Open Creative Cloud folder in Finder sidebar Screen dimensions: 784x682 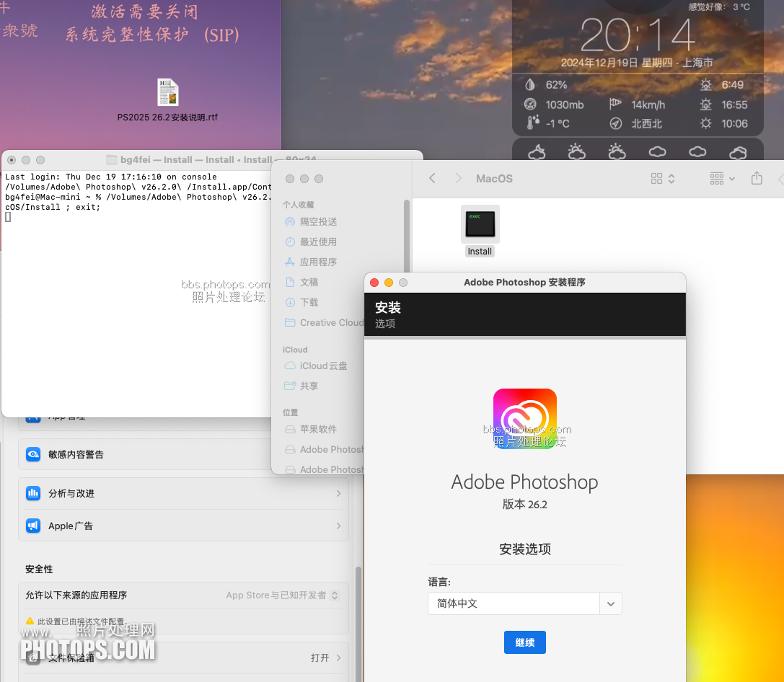(324, 323)
